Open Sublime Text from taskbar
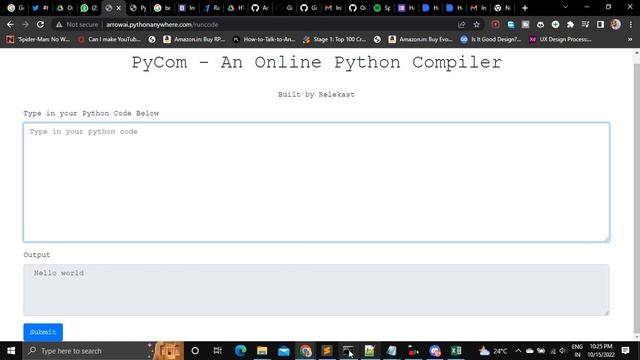The image size is (640, 360). pyautogui.click(x=327, y=351)
